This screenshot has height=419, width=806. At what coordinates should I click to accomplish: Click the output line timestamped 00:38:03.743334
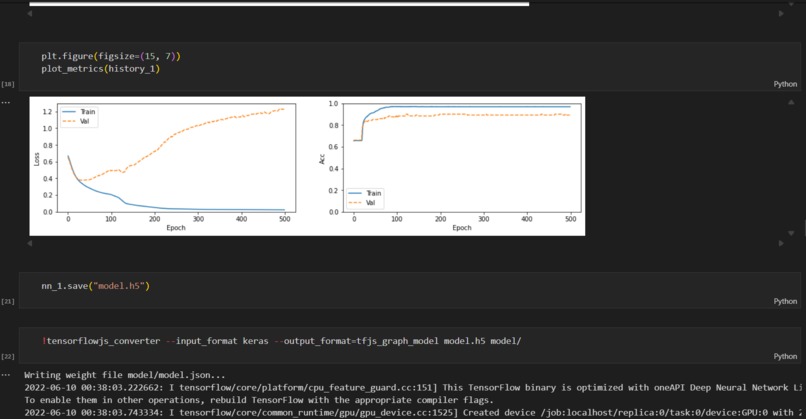pyautogui.click(x=413, y=412)
